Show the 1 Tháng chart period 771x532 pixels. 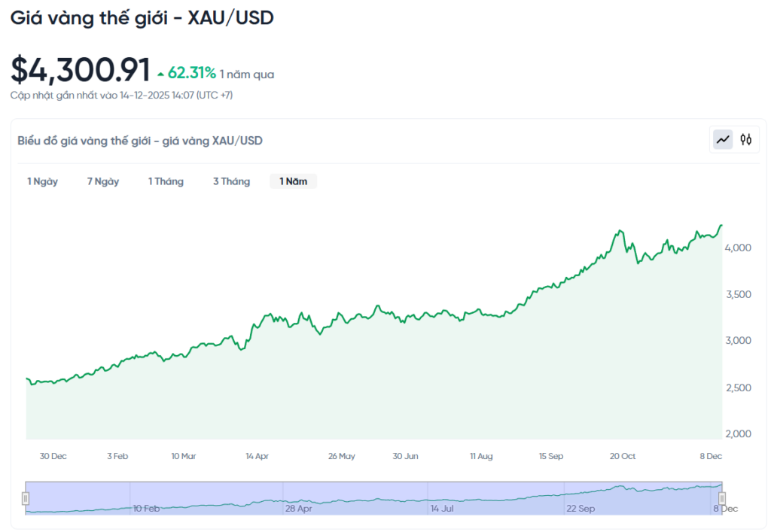tap(166, 181)
